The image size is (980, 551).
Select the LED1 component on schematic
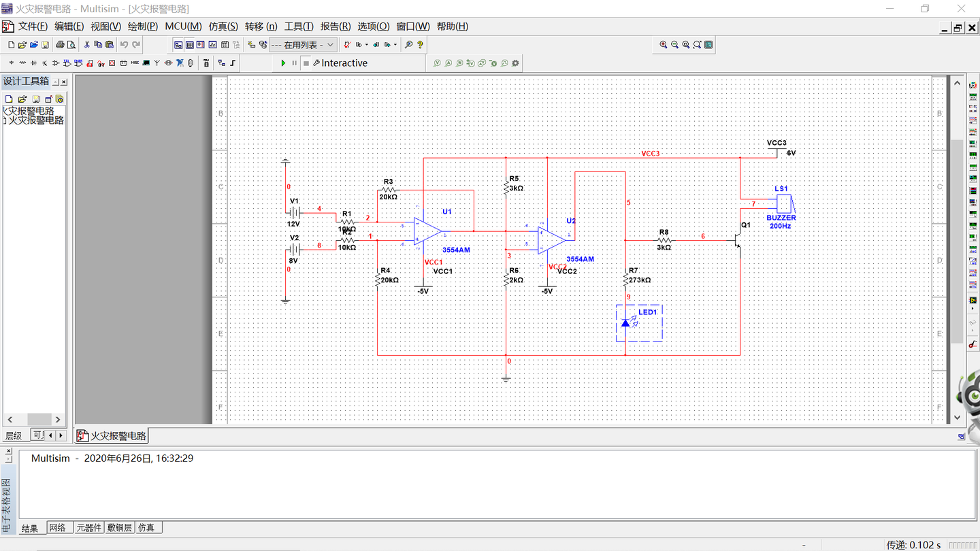639,322
